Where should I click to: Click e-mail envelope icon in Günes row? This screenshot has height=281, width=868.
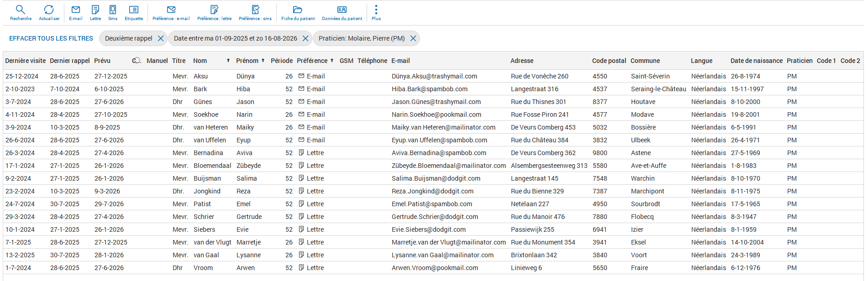click(x=301, y=102)
